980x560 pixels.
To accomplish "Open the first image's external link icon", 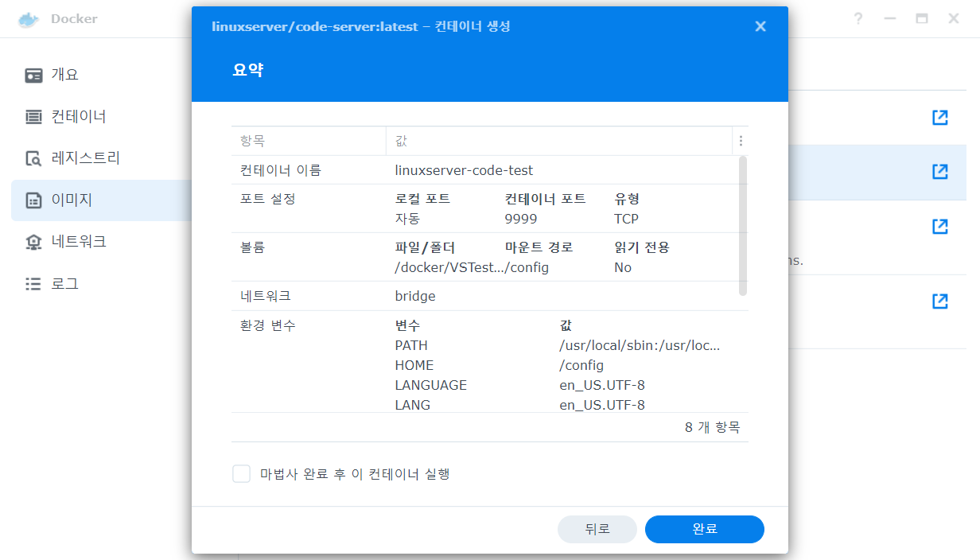I will pos(939,118).
